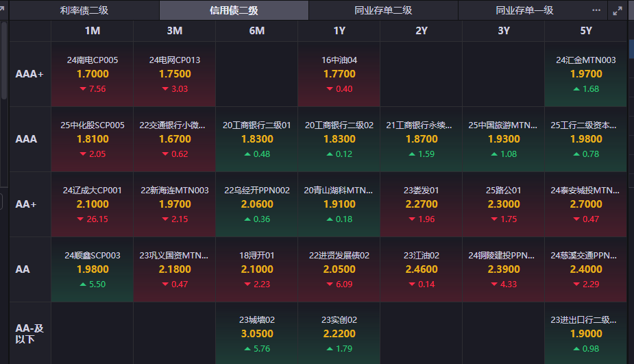
Task: Open the three-dot more options menu
Action: click(x=596, y=10)
